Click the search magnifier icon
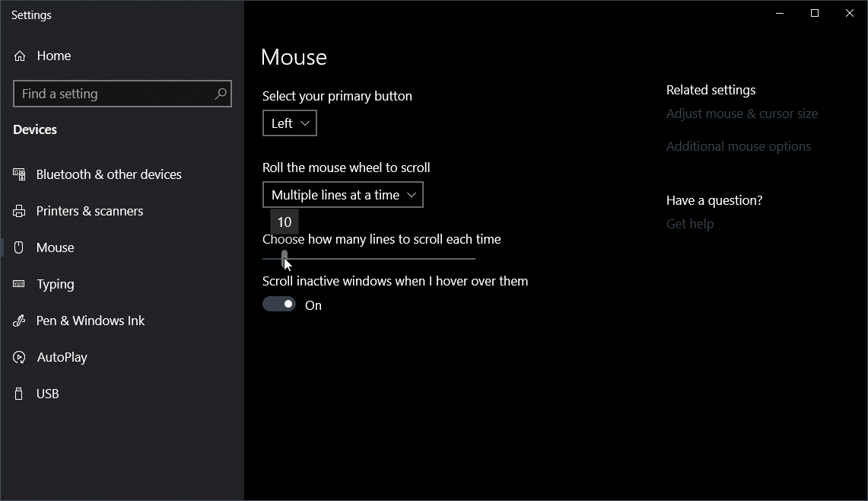 (x=221, y=94)
